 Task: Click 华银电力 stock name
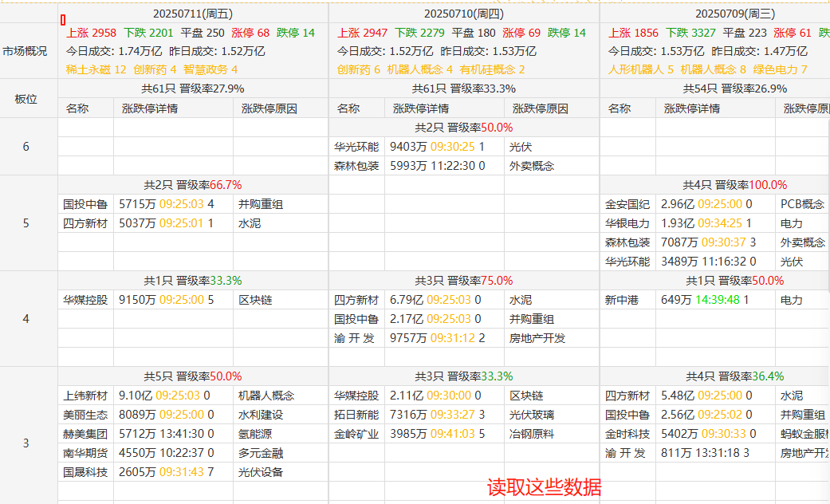[627, 223]
